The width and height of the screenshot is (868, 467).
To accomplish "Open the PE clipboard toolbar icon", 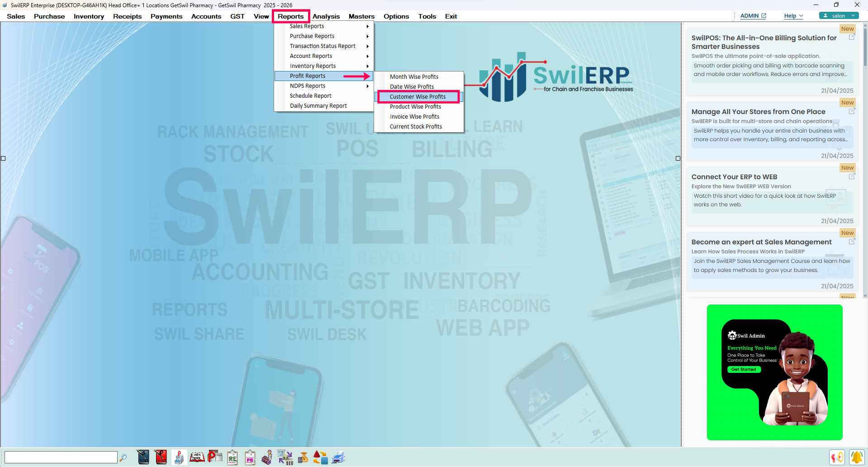I will point(250,457).
